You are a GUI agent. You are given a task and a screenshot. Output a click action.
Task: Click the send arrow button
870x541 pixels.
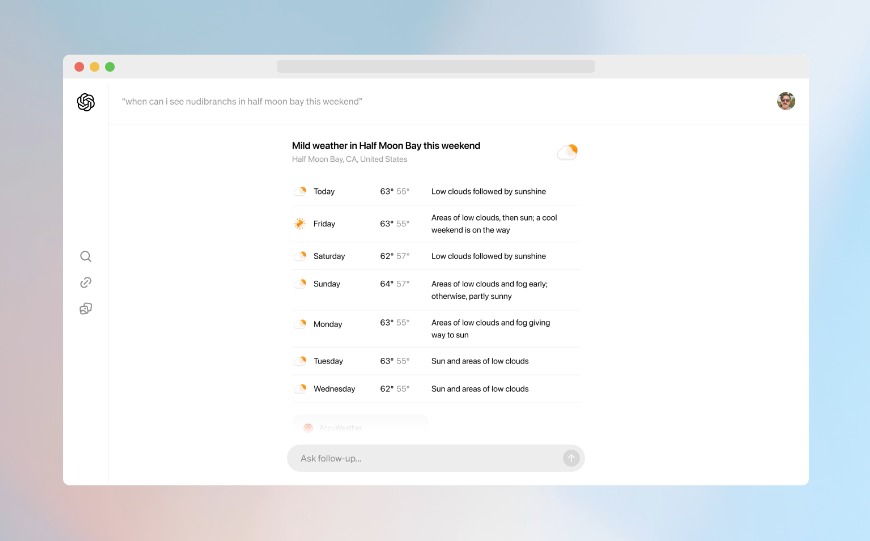coord(571,458)
